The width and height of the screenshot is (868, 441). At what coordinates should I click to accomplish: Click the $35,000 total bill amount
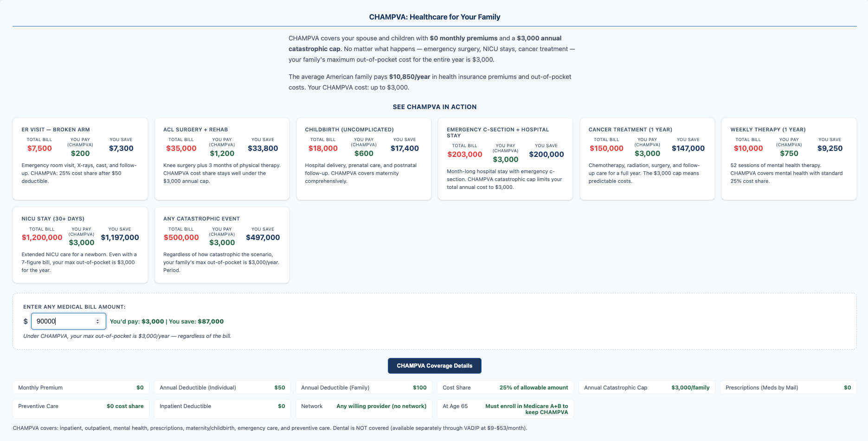(x=181, y=149)
